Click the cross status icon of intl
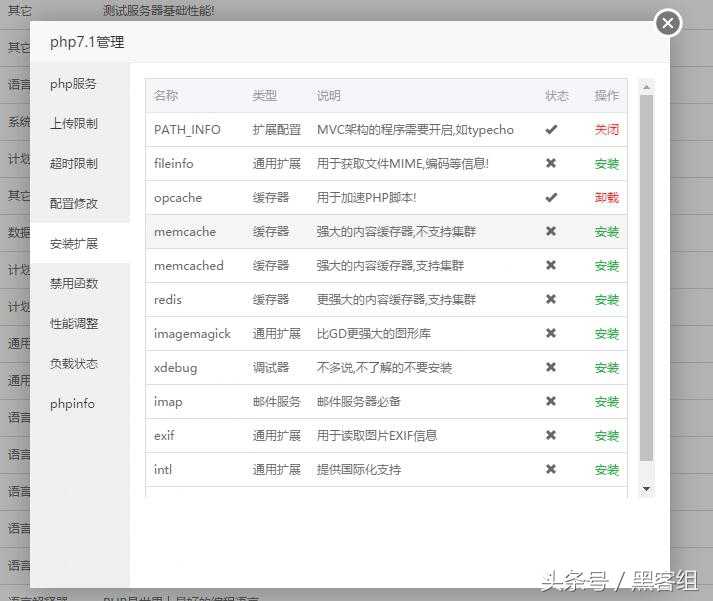 551,469
